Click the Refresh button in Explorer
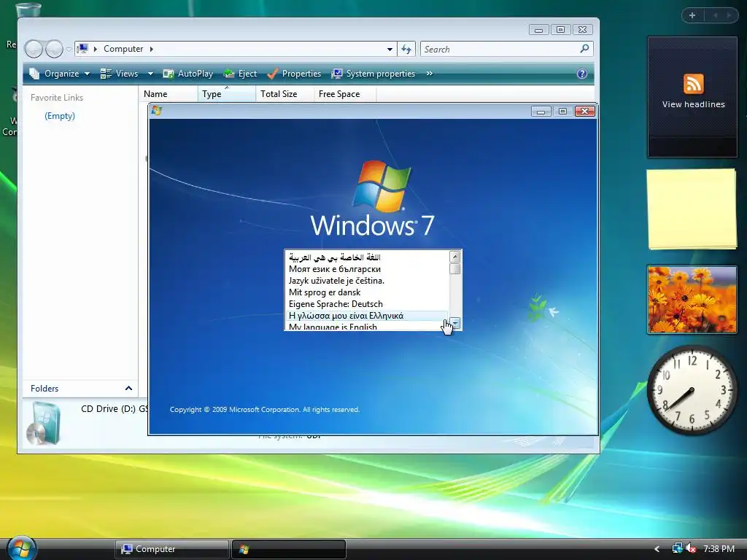Image resolution: width=747 pixels, height=560 pixels. (x=406, y=49)
